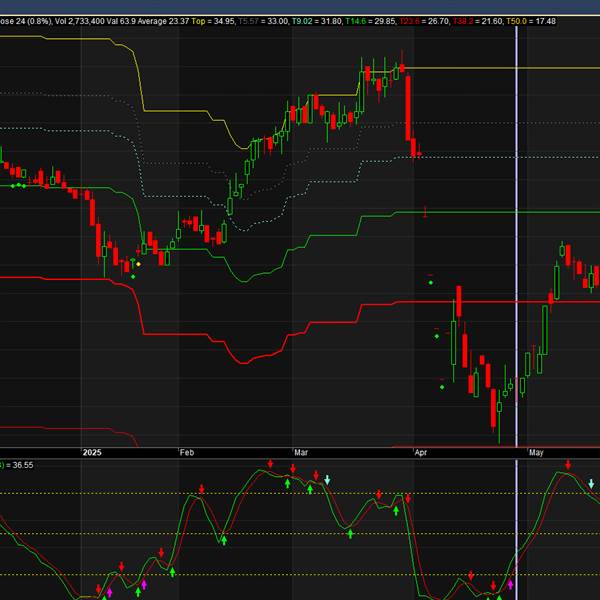Image resolution: width=600 pixels, height=600 pixels.
Task: Click the oscillator value '= 36.55'
Action: click(20, 465)
